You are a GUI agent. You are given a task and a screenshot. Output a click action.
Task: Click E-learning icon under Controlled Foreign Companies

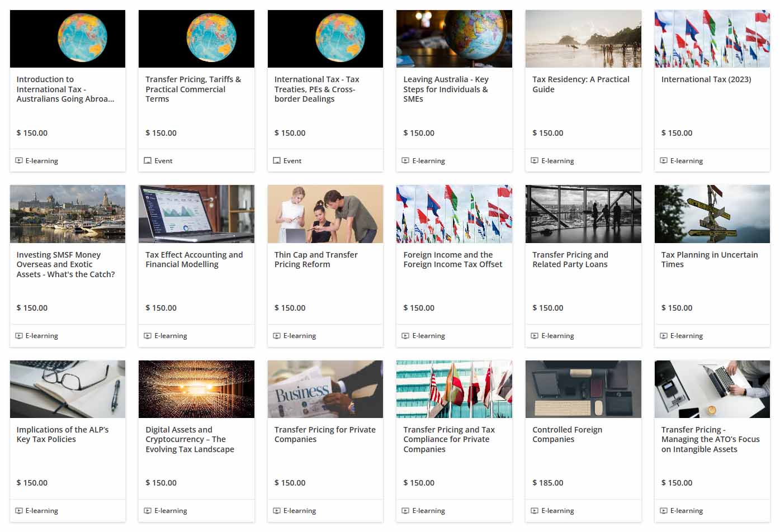(x=535, y=511)
